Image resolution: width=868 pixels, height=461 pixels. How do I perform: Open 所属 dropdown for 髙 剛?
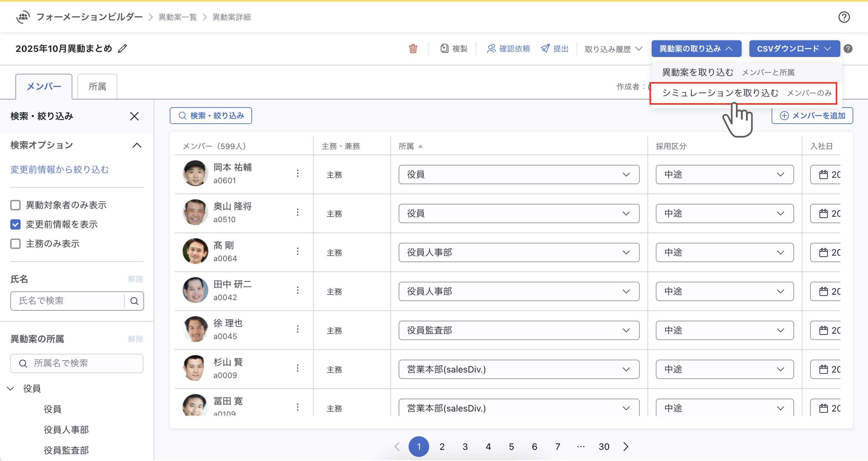click(x=519, y=253)
